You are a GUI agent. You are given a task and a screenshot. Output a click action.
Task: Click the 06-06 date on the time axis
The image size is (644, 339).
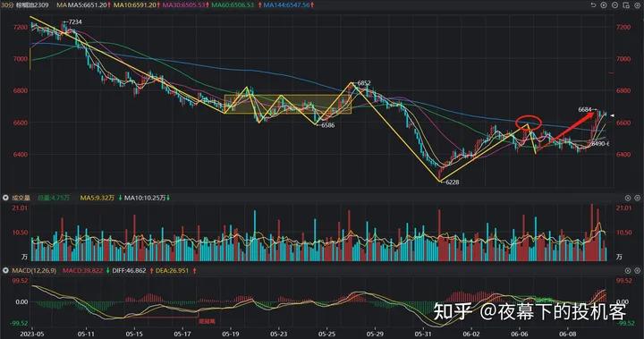[x=520, y=334]
